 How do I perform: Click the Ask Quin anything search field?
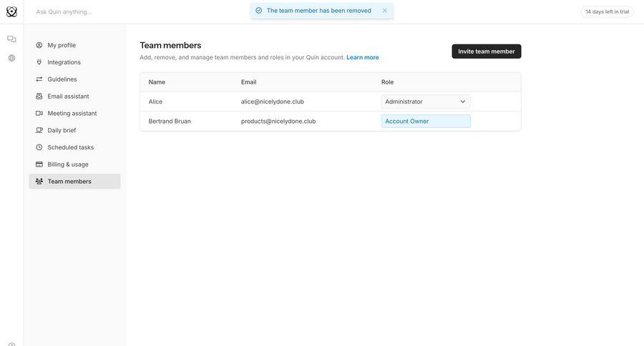(x=64, y=12)
